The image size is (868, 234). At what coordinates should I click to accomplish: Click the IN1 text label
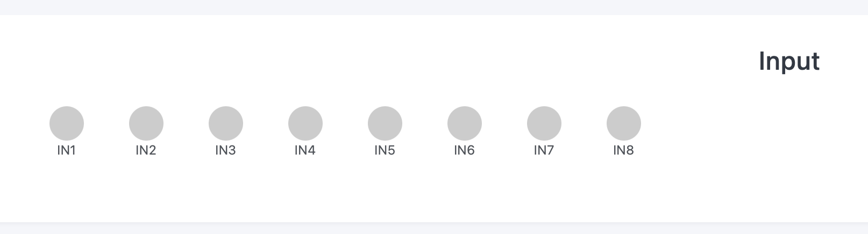67,151
